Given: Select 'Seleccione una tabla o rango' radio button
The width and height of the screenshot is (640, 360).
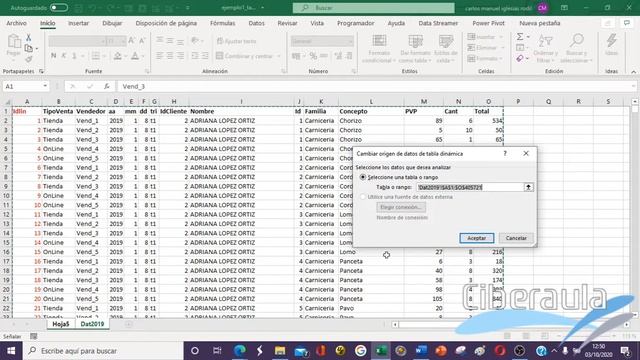Looking at the screenshot, I should pos(363,177).
